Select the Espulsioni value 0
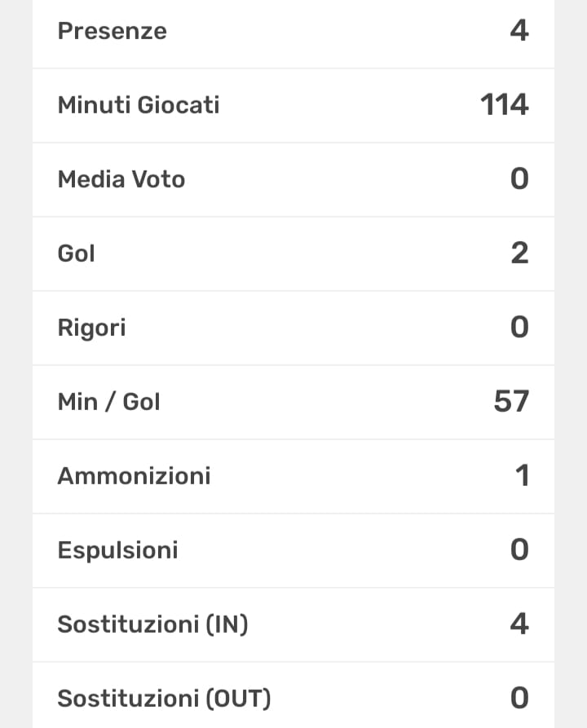The width and height of the screenshot is (587, 728). [x=519, y=550]
